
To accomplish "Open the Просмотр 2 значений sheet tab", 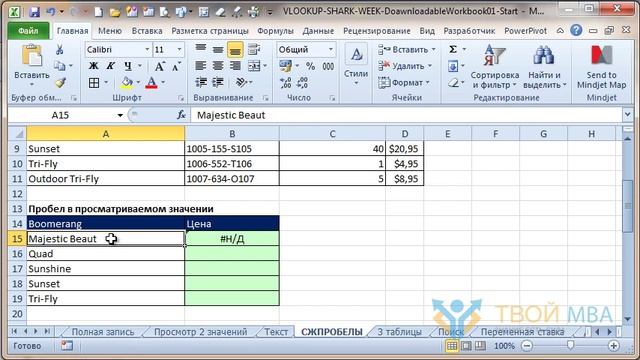I will click(200, 332).
